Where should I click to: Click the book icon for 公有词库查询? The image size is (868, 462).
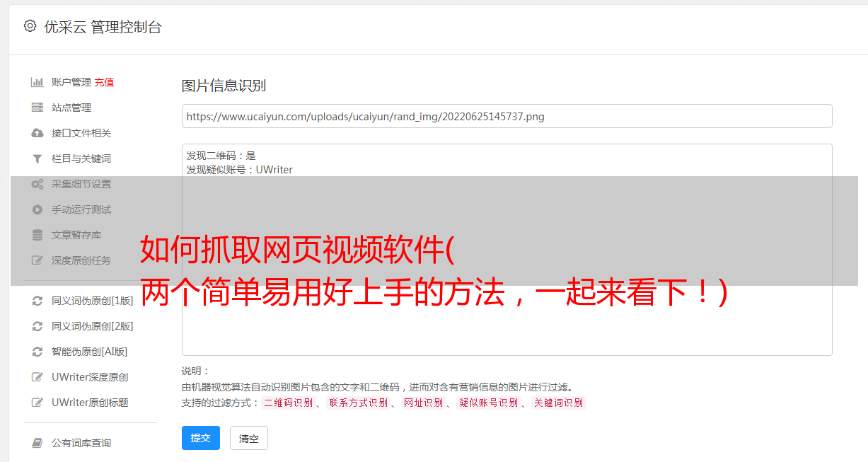(x=37, y=443)
